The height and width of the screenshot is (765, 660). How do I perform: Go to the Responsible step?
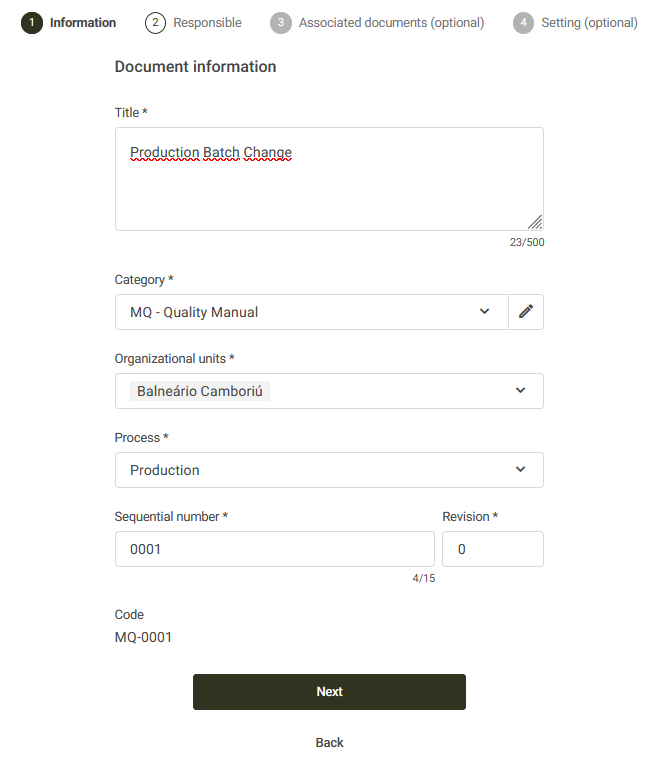[207, 23]
